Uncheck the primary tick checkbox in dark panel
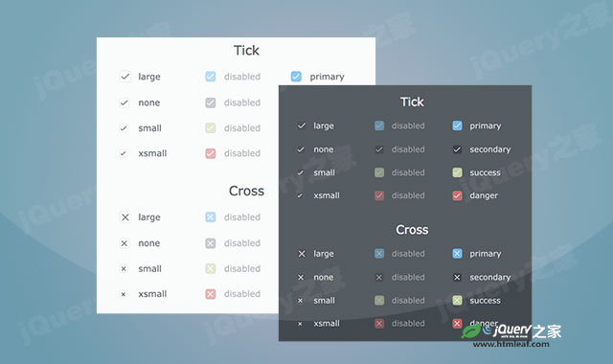The image size is (613, 364). [x=458, y=125]
